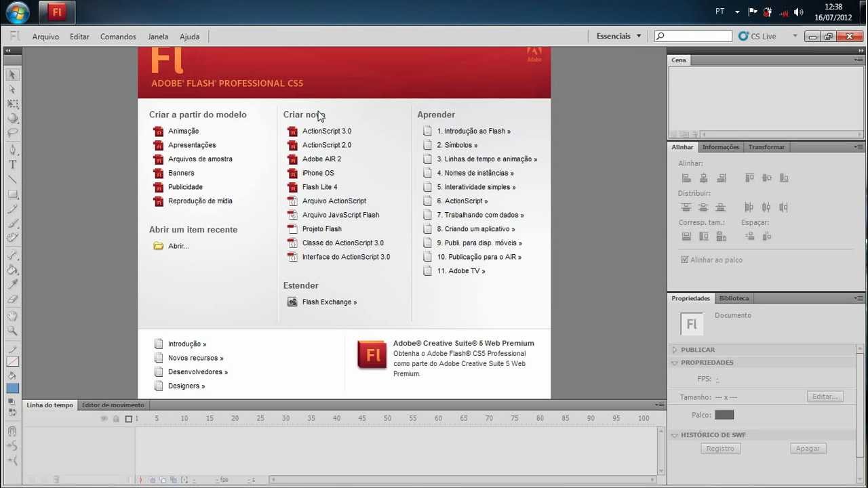Click the CS Live search input field
Image resolution: width=868 pixels, height=488 pixels.
tap(693, 37)
